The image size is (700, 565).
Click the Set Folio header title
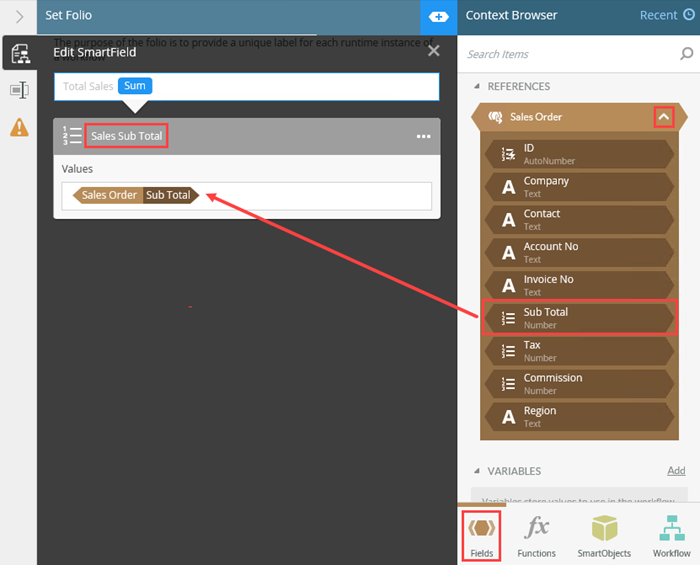[68, 15]
